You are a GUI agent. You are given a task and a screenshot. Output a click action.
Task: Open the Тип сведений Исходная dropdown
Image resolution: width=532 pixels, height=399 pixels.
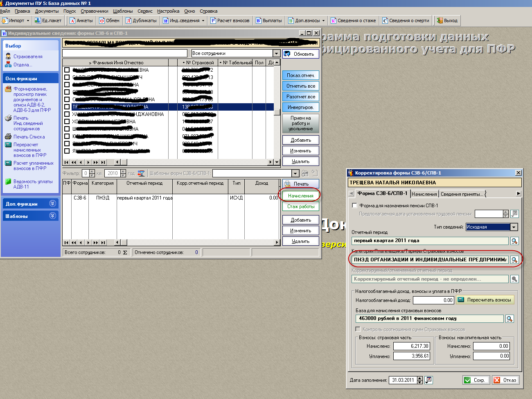click(514, 227)
